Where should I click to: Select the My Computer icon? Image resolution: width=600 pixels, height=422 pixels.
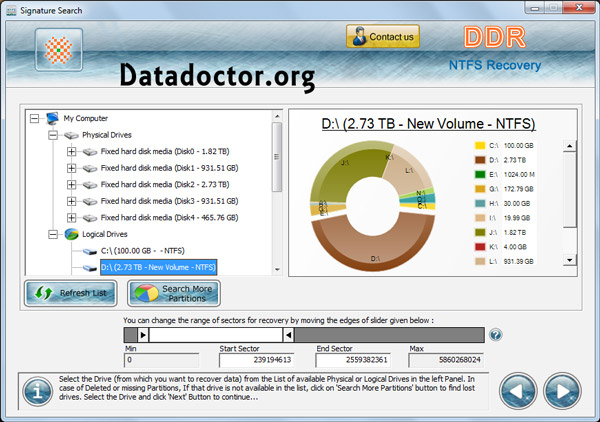point(52,118)
